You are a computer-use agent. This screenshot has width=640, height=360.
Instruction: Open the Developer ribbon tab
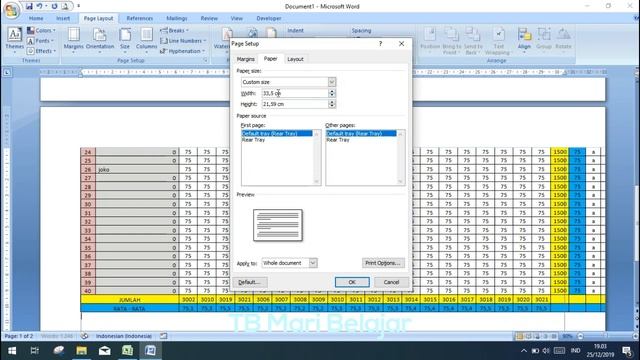pos(269,18)
